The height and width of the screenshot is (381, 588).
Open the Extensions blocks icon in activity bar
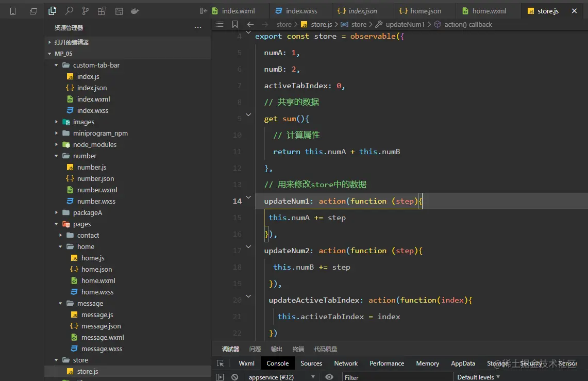point(102,11)
